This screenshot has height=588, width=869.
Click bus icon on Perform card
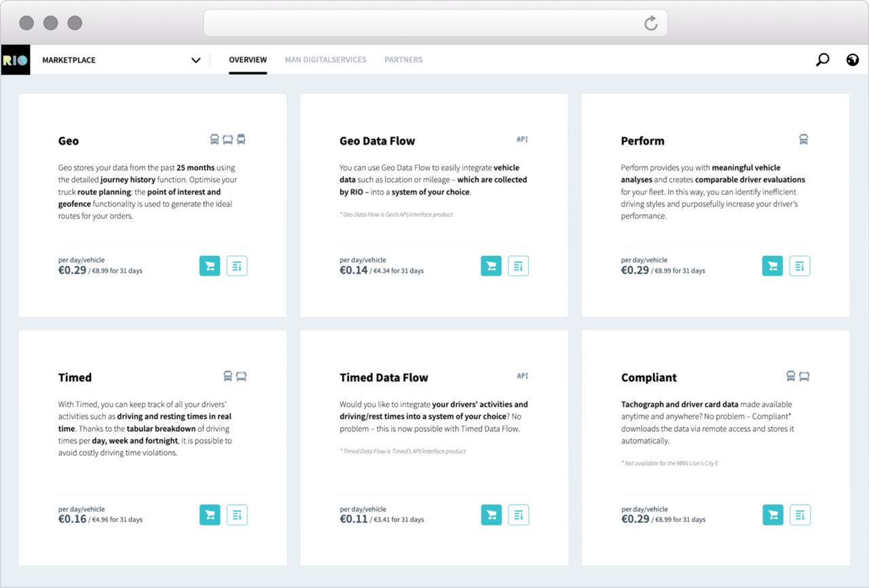click(x=803, y=140)
